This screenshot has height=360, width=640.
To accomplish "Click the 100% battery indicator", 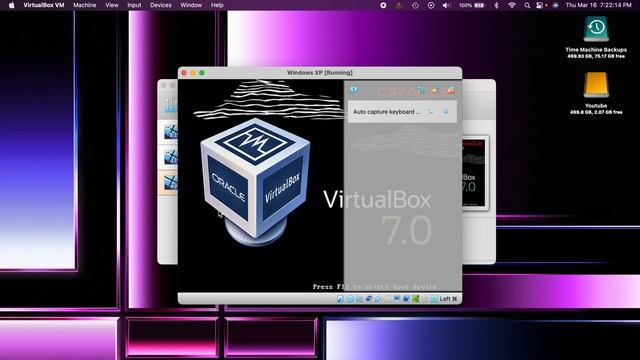I will tap(472, 5).
